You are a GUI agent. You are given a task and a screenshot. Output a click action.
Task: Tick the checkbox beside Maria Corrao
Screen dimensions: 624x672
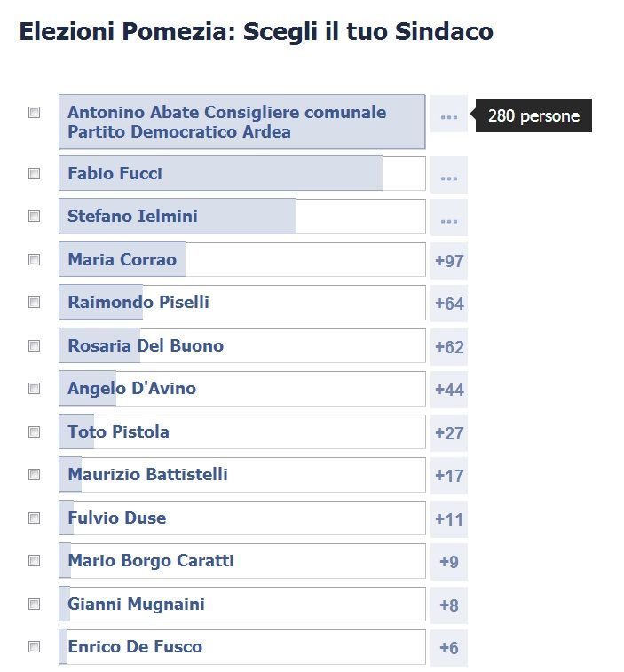click(35, 260)
